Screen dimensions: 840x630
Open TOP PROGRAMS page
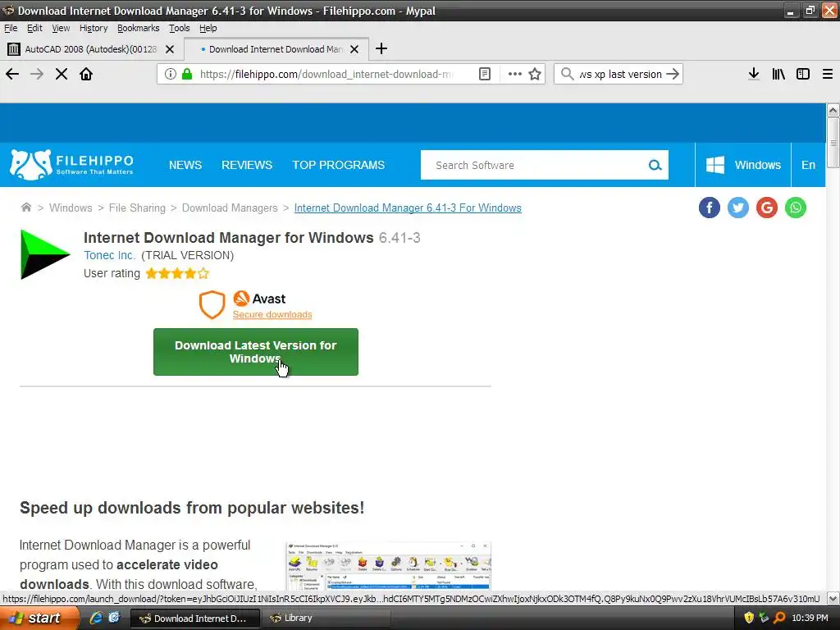(x=338, y=165)
